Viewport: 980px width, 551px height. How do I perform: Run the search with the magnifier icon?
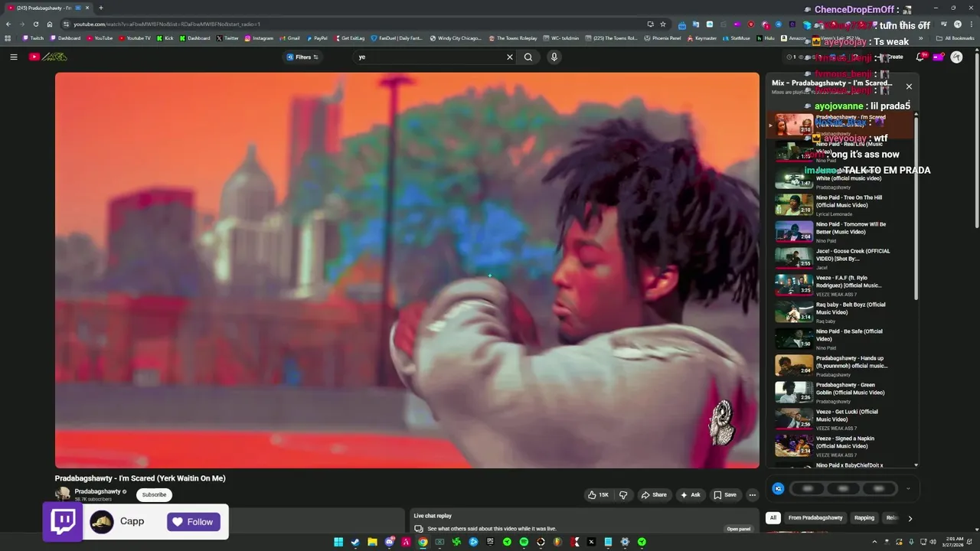click(528, 57)
